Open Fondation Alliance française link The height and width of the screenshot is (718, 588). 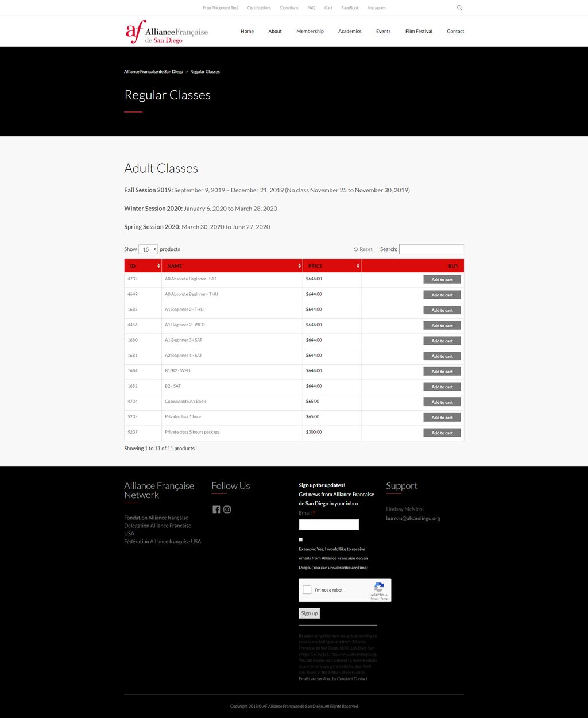click(x=156, y=518)
